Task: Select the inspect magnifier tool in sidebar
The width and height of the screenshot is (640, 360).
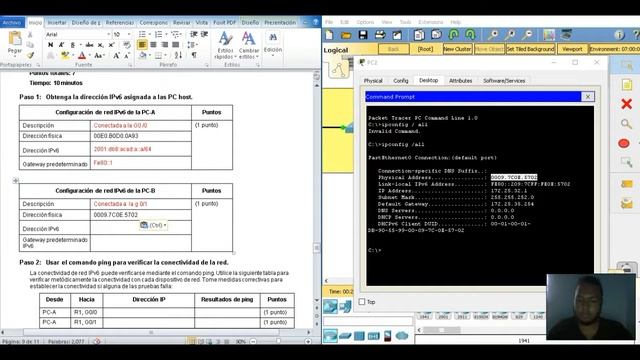Action: coord(626,124)
